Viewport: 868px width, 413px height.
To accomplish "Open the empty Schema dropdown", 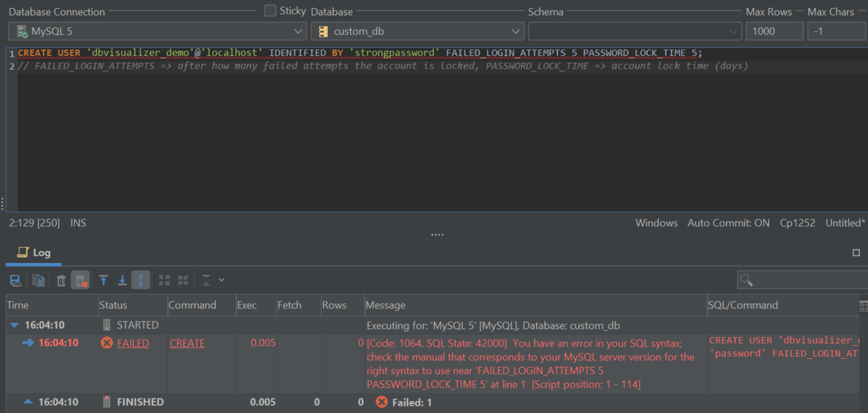I will point(634,31).
